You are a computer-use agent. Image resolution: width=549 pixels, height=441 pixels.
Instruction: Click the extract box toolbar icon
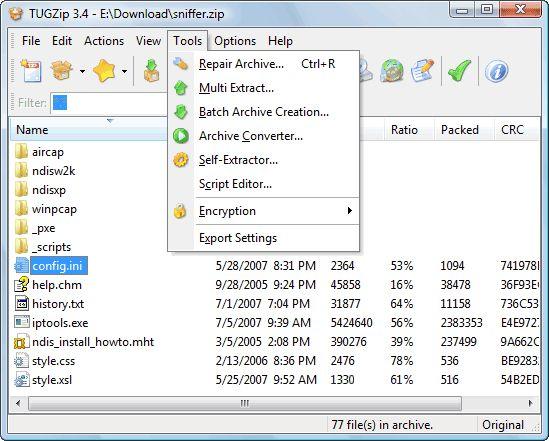coord(152,71)
